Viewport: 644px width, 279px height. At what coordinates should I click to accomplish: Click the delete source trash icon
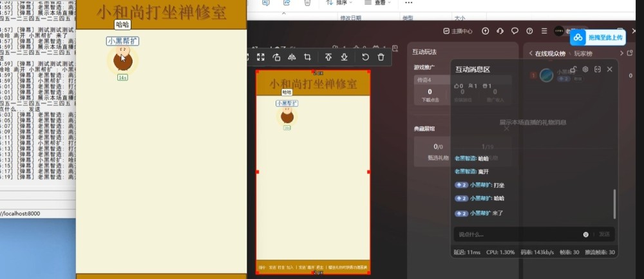click(x=381, y=57)
